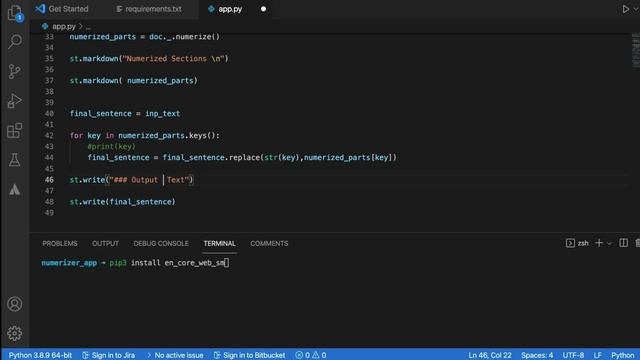This screenshot has height=360, width=640.
Task: Select the TERMINAL panel tab
Action: 220,243
